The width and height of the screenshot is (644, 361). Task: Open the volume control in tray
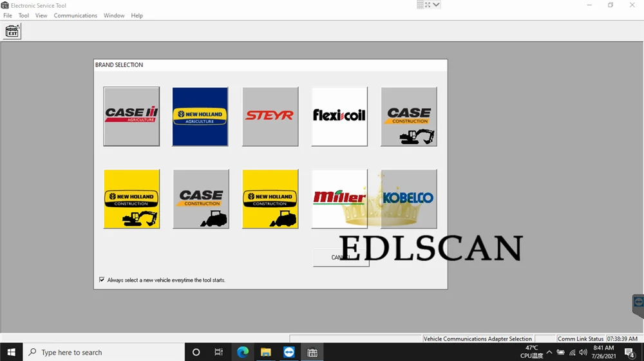tap(583, 353)
